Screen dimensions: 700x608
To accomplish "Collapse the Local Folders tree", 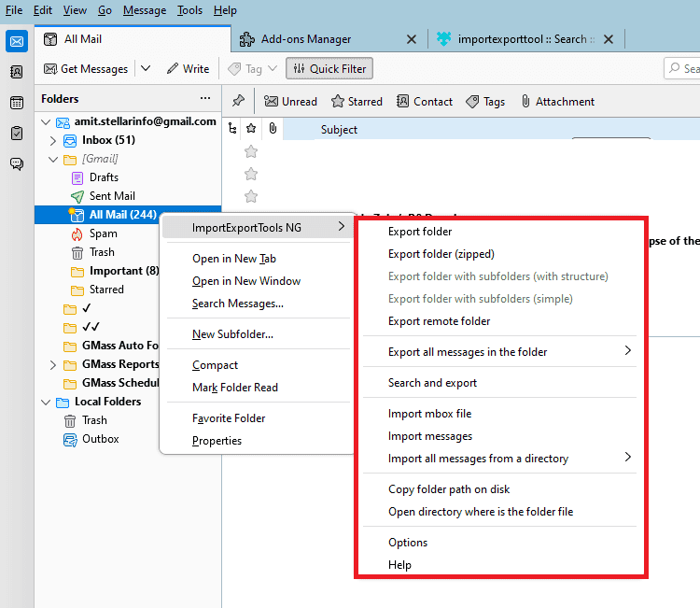I will [x=46, y=402].
